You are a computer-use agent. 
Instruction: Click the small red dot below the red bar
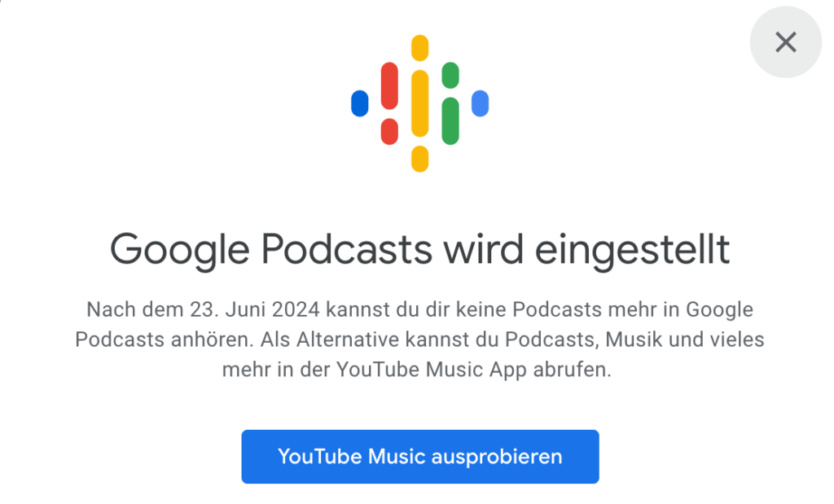click(x=389, y=131)
